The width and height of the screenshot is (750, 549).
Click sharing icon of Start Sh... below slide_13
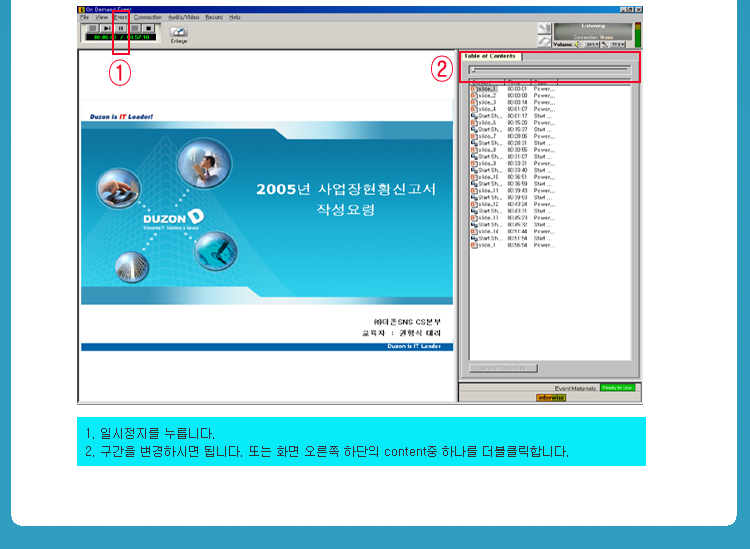click(x=474, y=225)
